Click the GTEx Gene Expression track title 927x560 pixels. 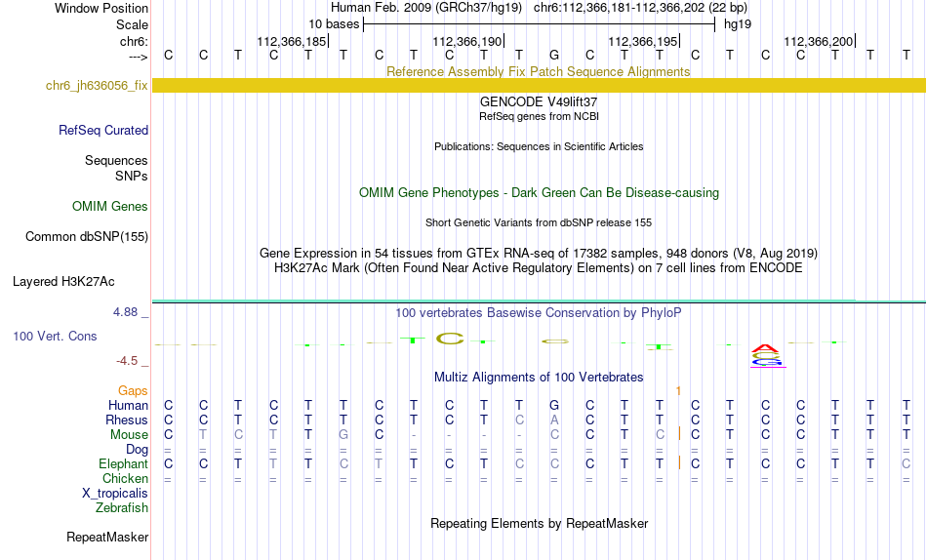coord(539,253)
